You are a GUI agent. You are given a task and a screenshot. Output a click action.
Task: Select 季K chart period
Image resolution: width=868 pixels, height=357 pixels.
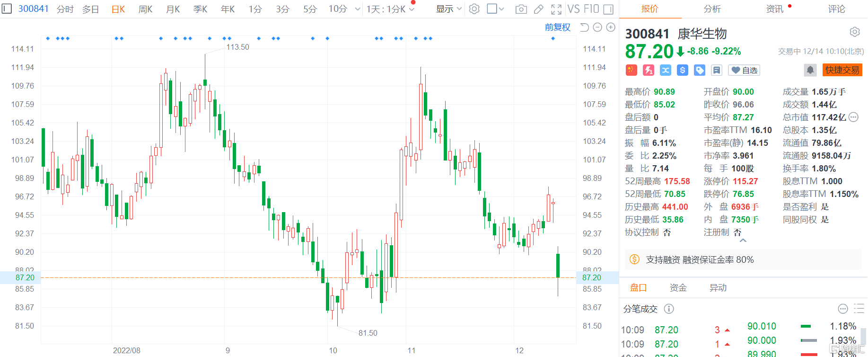click(200, 9)
